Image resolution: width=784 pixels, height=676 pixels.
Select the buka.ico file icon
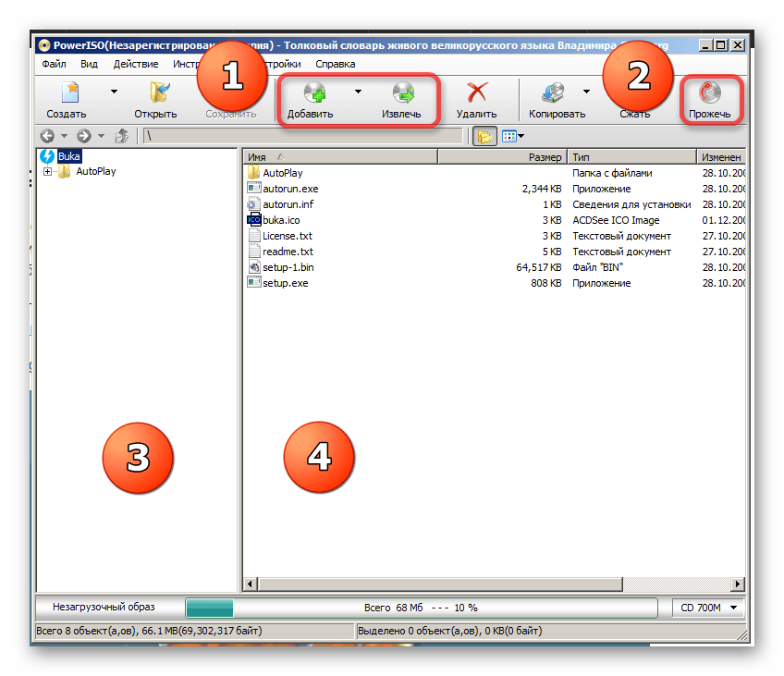click(254, 220)
